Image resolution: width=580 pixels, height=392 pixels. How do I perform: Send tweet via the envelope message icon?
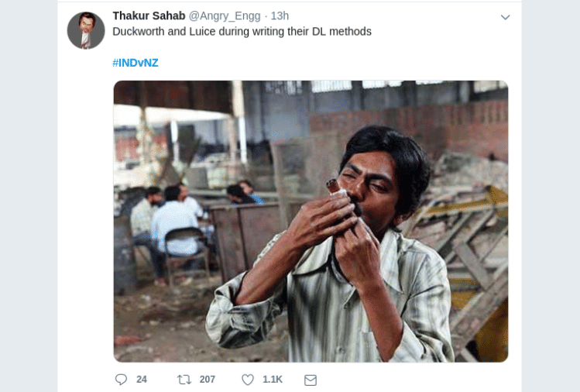(x=311, y=380)
